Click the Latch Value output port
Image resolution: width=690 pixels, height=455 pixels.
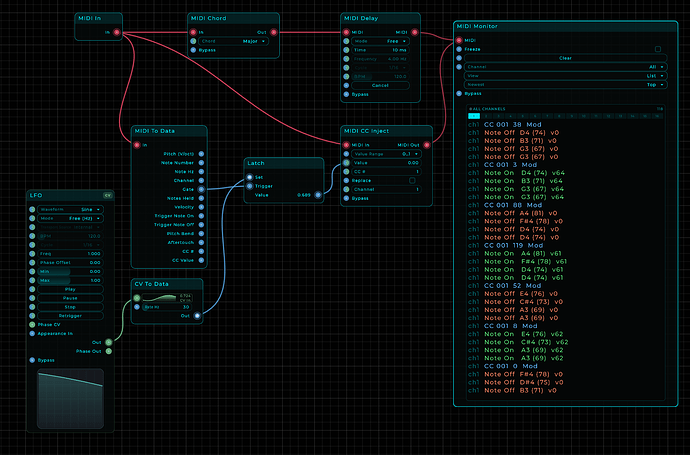318,195
